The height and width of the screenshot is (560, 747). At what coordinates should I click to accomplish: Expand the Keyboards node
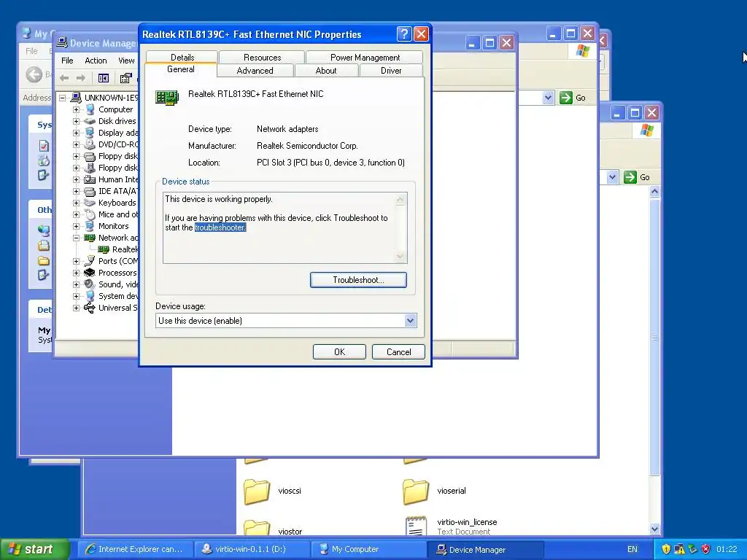(x=76, y=203)
